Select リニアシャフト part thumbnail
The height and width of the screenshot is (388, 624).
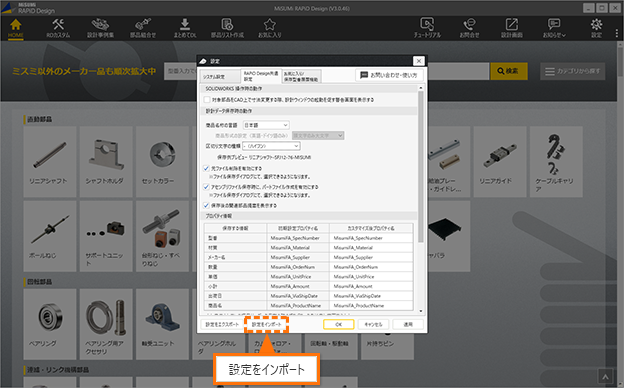50,162
